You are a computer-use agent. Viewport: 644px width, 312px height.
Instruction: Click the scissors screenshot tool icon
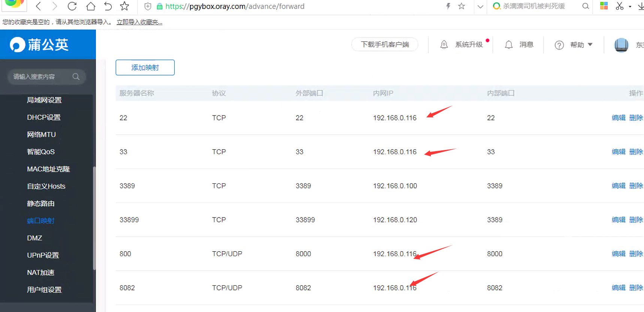[620, 6]
